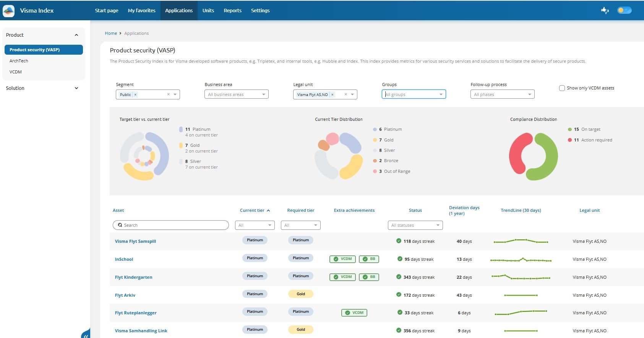Open My favorites tab
This screenshot has height=338, width=644.
tap(141, 10)
